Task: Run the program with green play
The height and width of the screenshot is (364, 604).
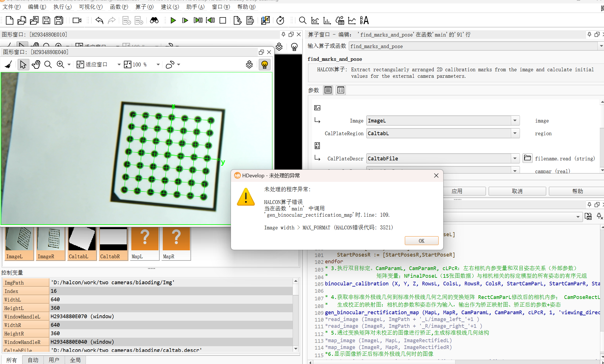Action: (x=173, y=20)
